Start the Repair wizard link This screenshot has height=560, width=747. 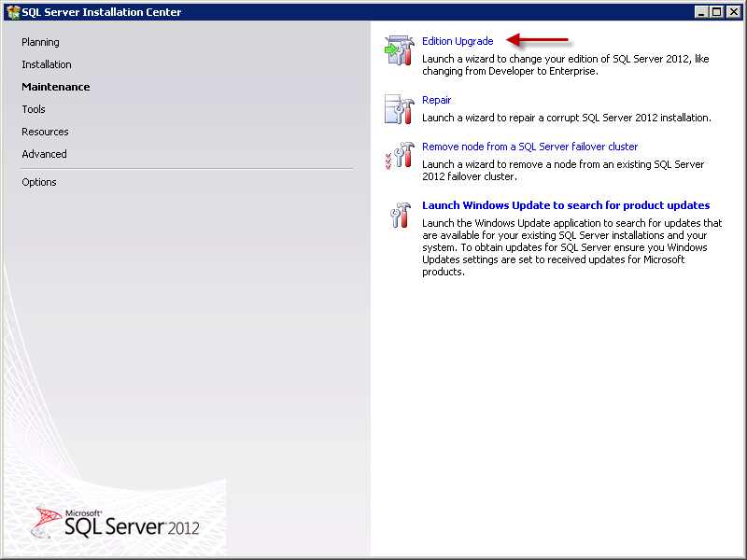point(436,100)
